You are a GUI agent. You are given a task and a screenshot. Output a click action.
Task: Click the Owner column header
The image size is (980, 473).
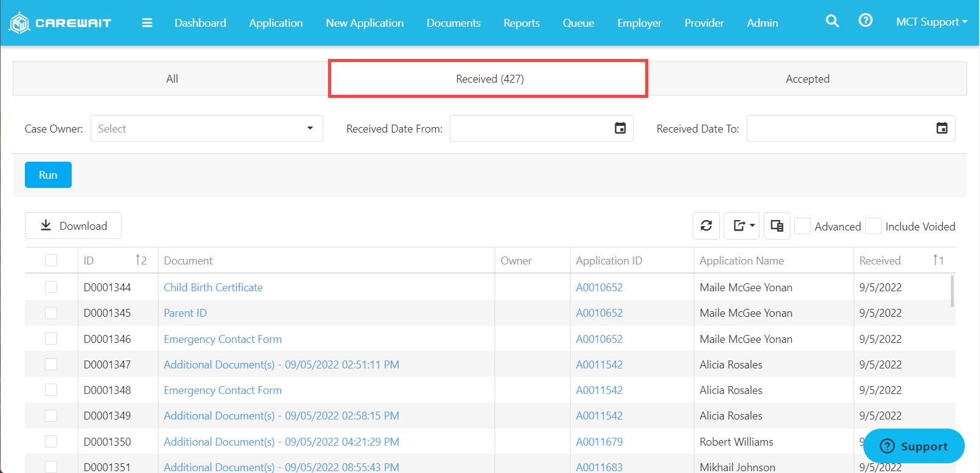click(532, 260)
